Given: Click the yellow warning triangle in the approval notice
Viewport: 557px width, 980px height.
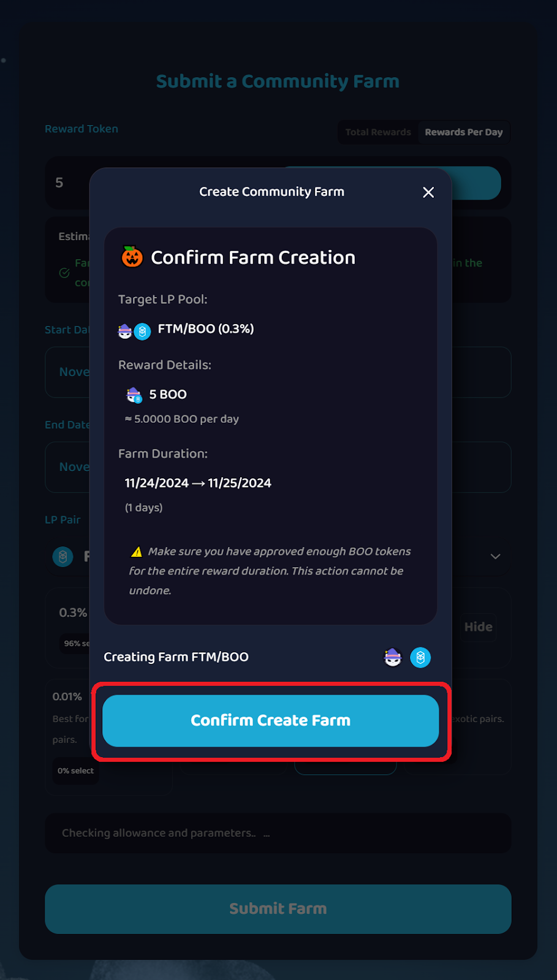Looking at the screenshot, I should (x=137, y=551).
